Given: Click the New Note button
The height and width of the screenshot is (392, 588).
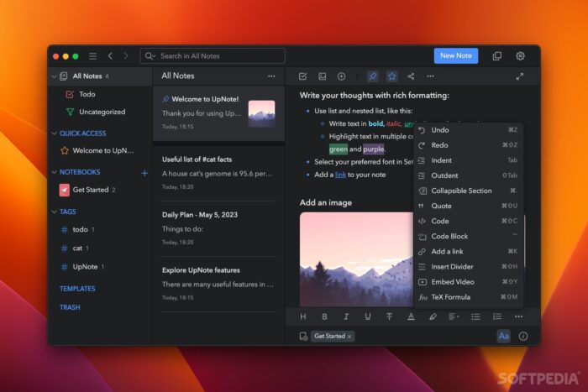Looking at the screenshot, I should (x=456, y=55).
